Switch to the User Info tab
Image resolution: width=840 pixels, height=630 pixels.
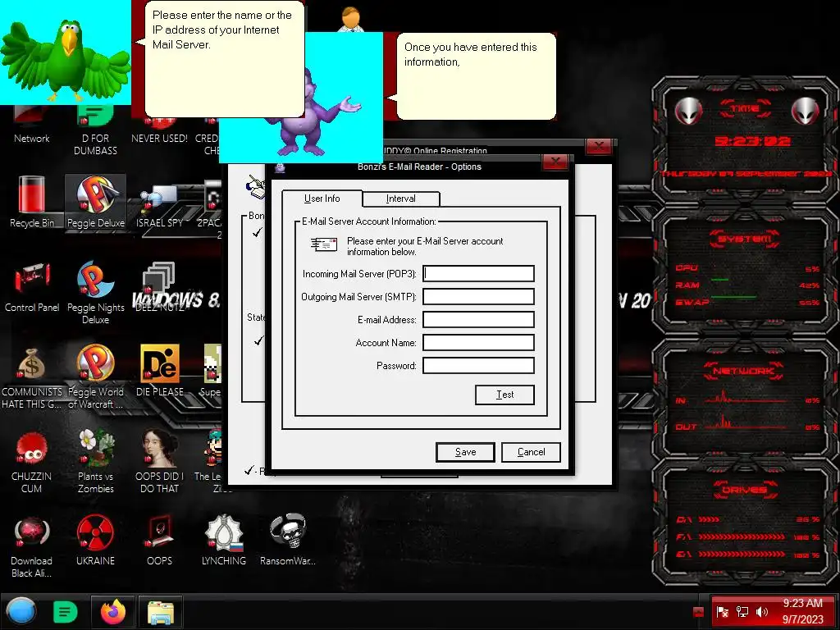click(322, 199)
